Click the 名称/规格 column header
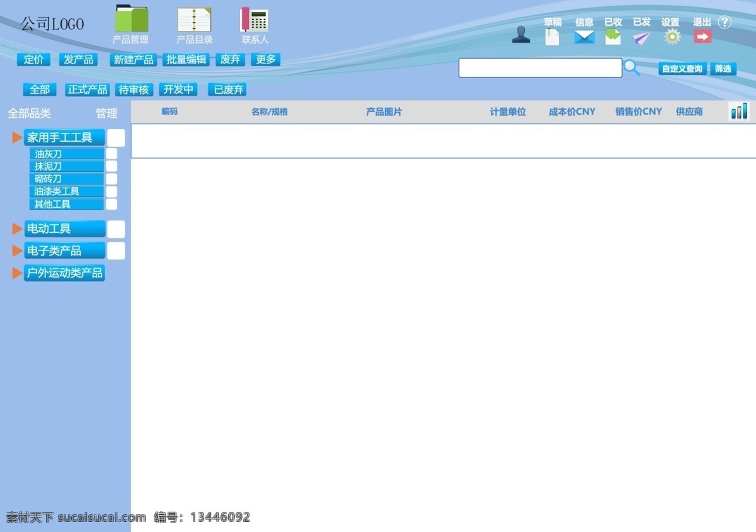756x532 pixels. point(270,111)
